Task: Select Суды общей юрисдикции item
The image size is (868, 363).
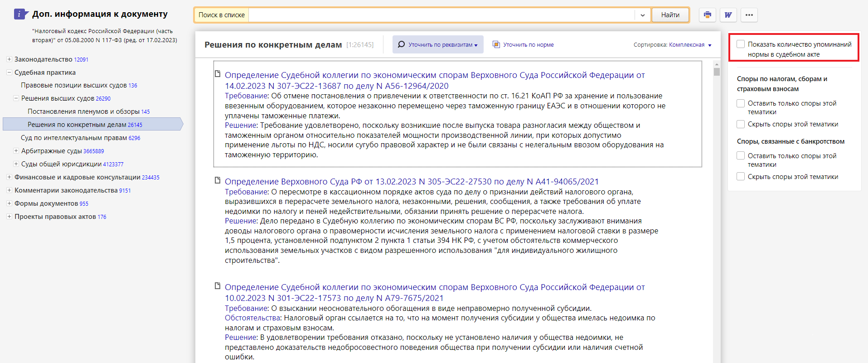Action: [72, 164]
